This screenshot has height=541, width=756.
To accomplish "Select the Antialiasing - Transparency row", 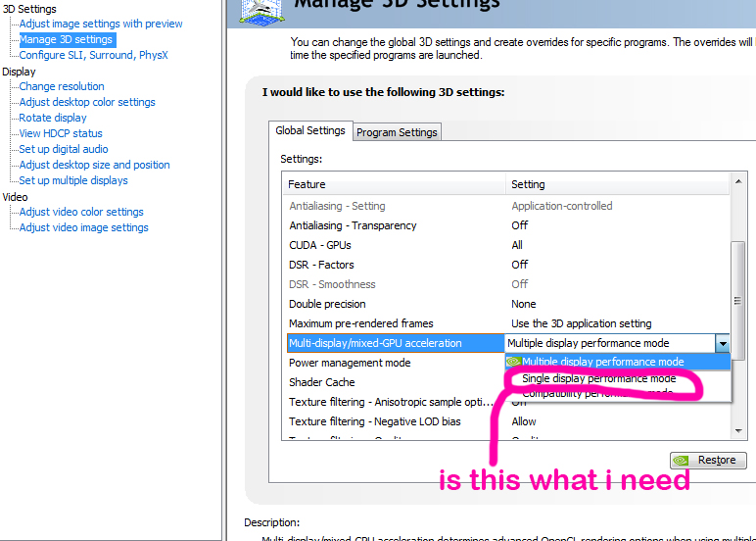I will pyautogui.click(x=506, y=225).
